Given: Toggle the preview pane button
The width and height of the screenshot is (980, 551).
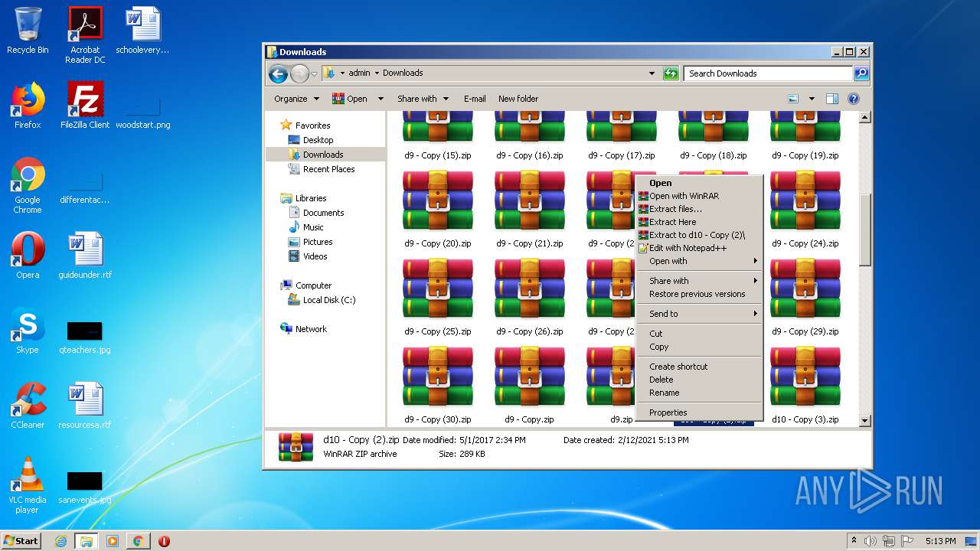Looking at the screenshot, I should [832, 99].
